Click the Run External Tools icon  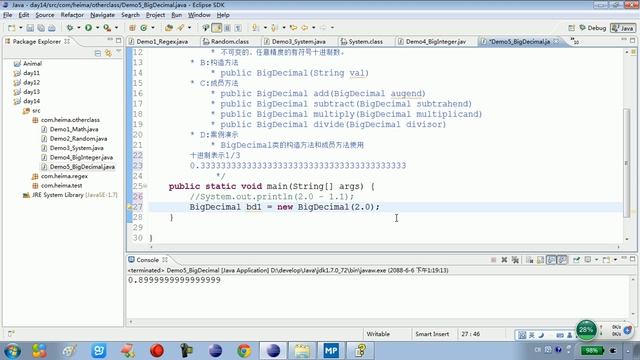click(107, 28)
